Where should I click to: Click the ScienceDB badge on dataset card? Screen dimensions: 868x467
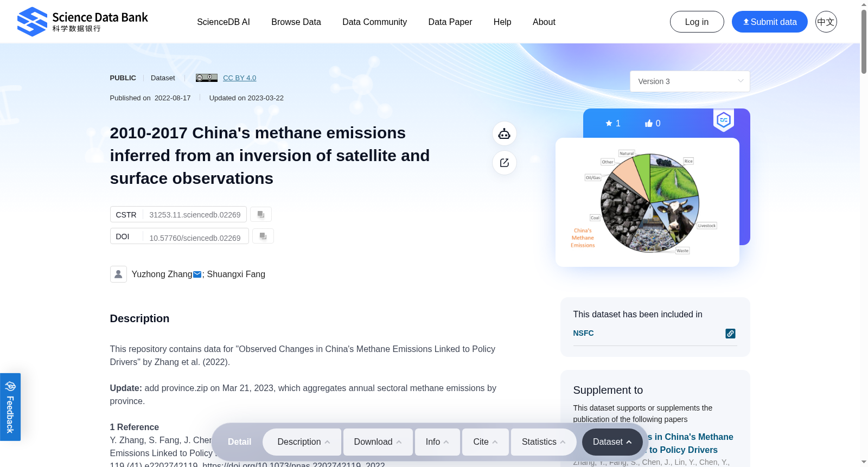724,120
